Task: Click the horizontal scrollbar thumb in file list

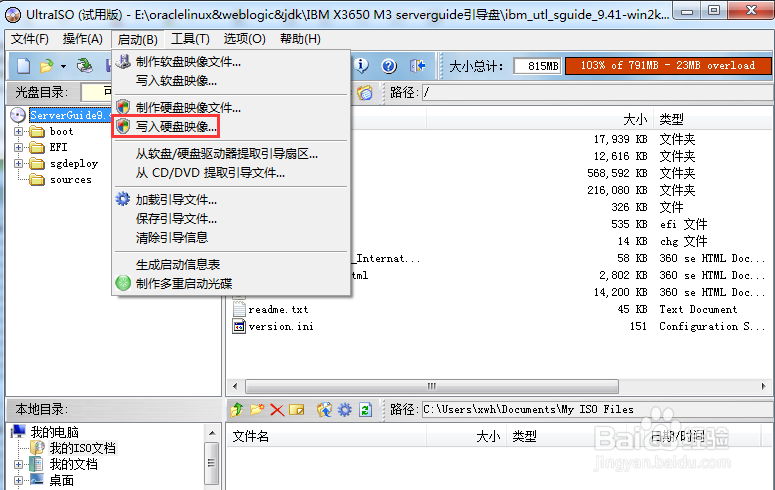Action: (431, 386)
